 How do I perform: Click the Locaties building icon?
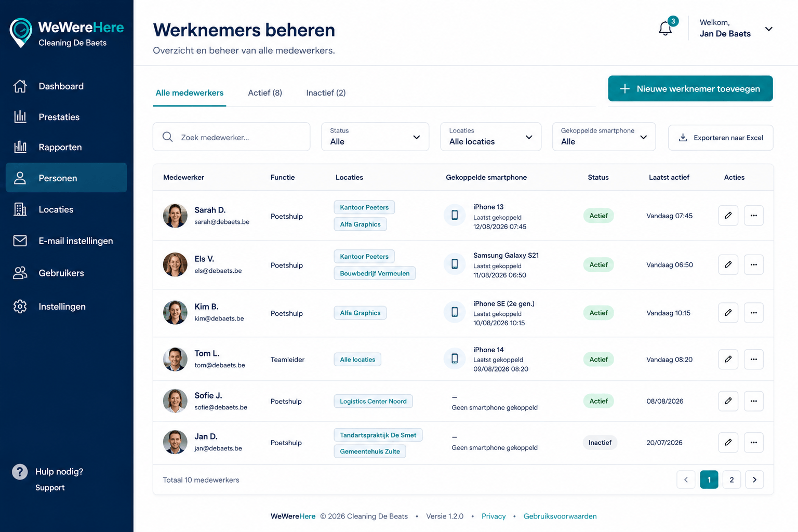(20, 209)
